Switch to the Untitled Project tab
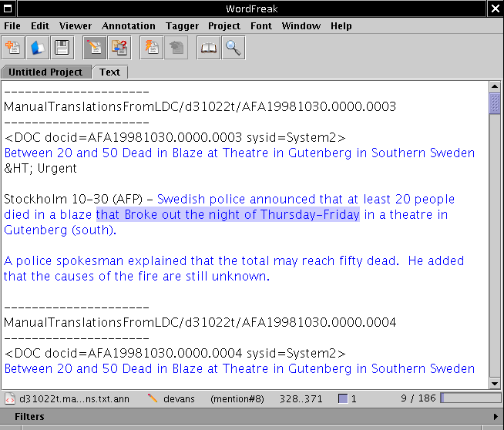Image resolution: width=504 pixels, height=430 pixels. tap(45, 72)
